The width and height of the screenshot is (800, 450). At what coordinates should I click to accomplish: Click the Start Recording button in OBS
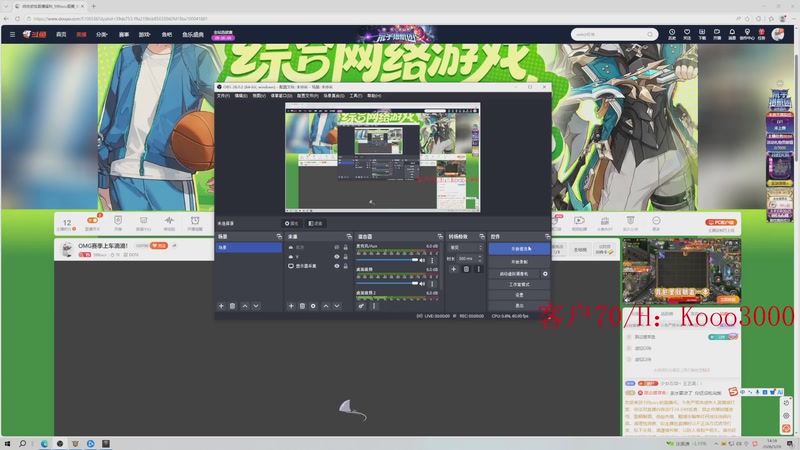pos(519,262)
